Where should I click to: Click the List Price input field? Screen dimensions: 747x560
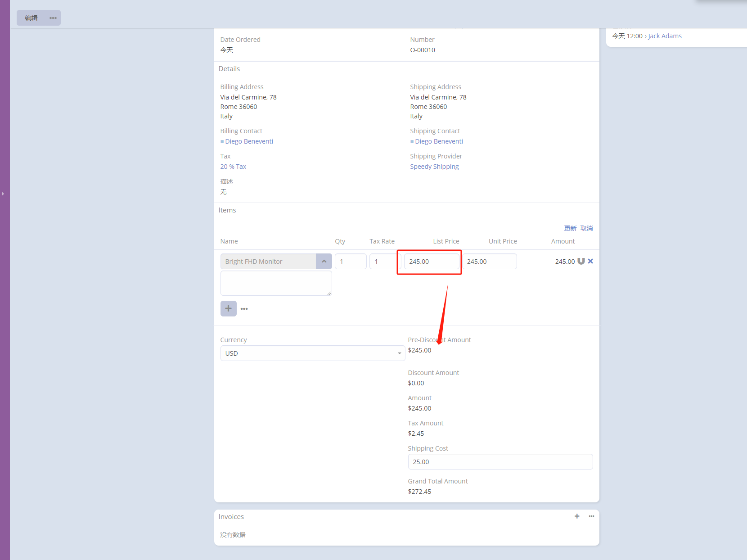pos(431,262)
